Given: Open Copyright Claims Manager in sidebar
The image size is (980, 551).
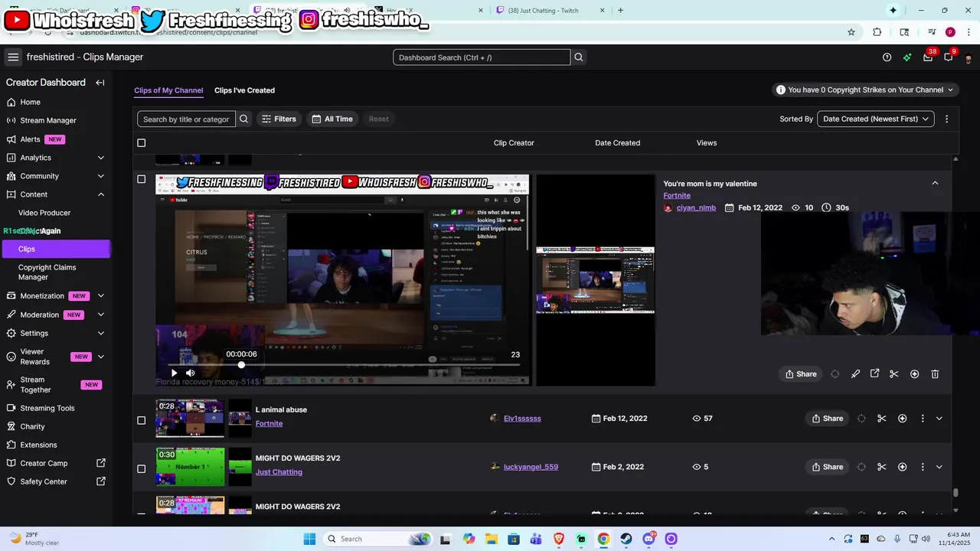Looking at the screenshot, I should tap(47, 272).
